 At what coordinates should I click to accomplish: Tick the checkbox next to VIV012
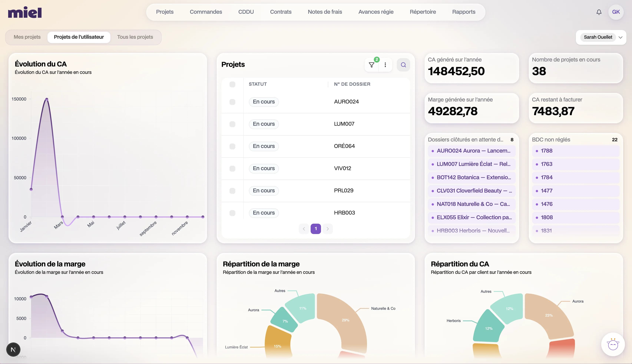tap(232, 168)
